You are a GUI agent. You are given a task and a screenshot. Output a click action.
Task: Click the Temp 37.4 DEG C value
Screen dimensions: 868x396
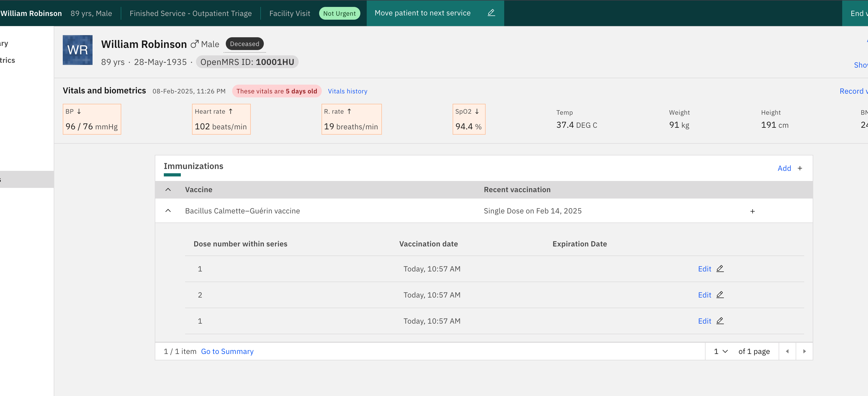(x=577, y=125)
